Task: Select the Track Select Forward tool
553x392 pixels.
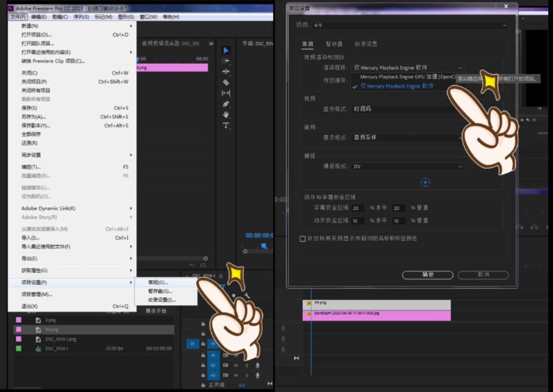Action: 226,61
